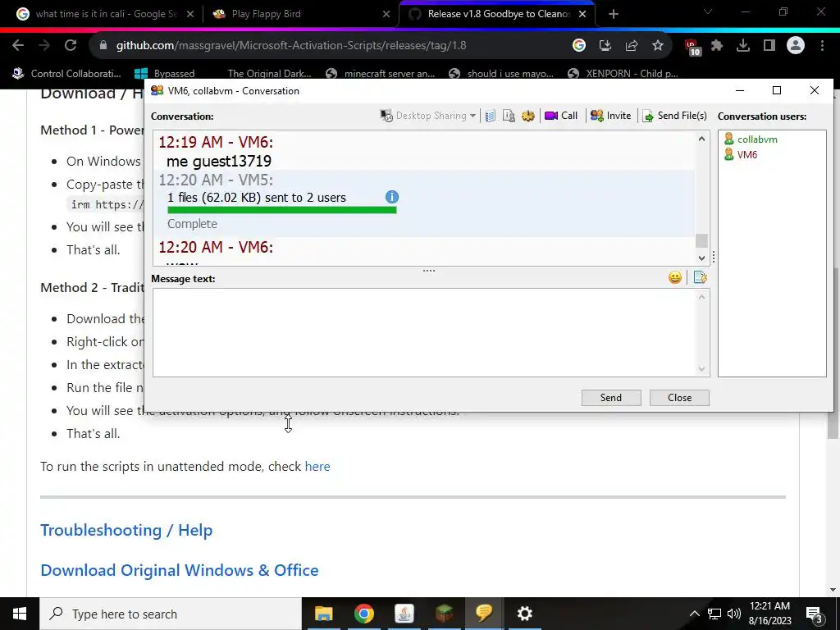
Task: Invite another user to the conversation
Action: 610,116
